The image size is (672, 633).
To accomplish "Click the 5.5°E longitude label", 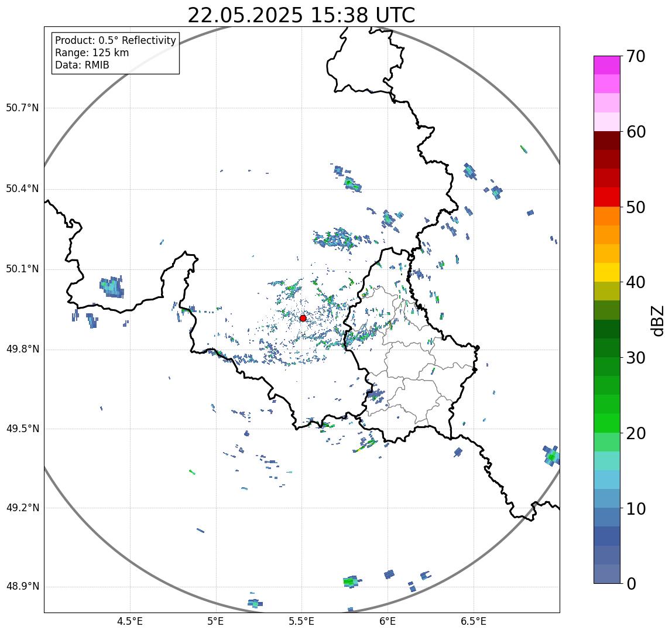I will pyautogui.click(x=301, y=621).
